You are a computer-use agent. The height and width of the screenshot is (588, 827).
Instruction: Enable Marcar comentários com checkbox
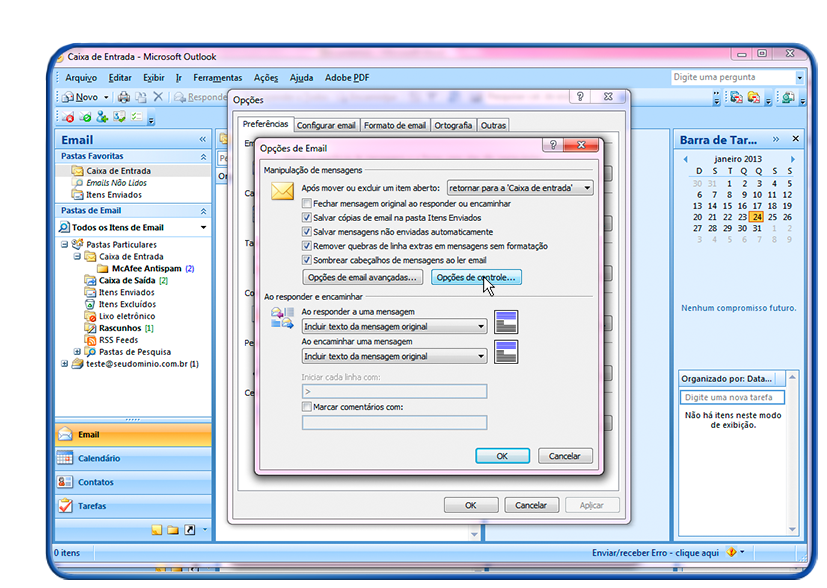tap(306, 407)
